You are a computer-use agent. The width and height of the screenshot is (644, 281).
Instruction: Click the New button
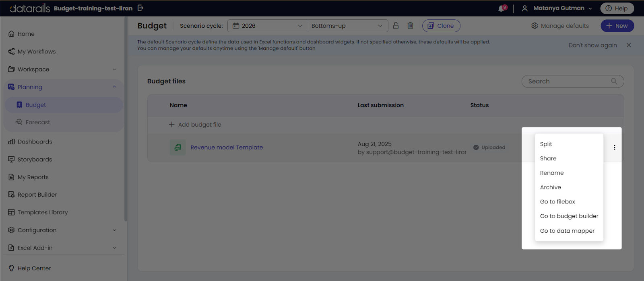pyautogui.click(x=617, y=26)
